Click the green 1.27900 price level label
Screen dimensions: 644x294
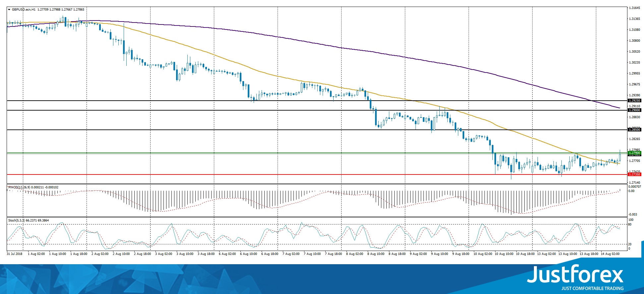pyautogui.click(x=634, y=153)
